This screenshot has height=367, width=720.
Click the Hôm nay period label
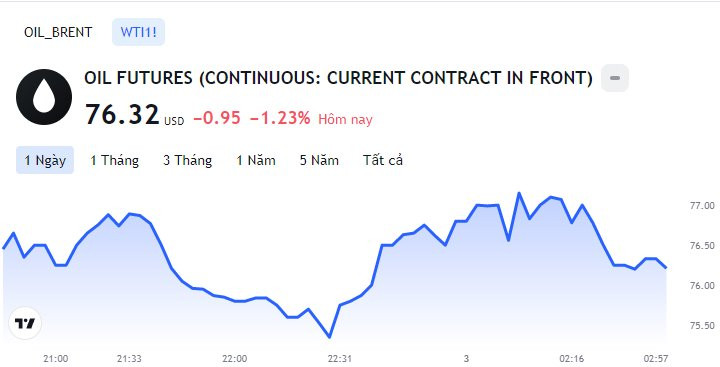point(345,119)
